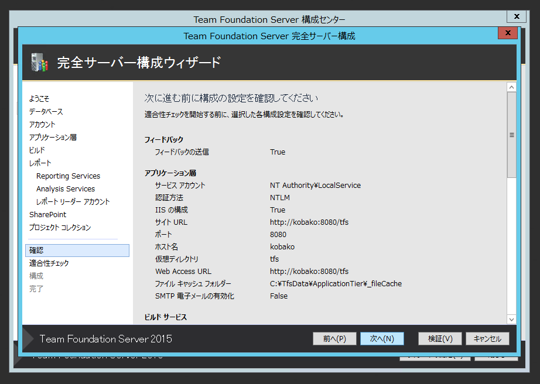Screen dimensions: 540x384
Task: Click the ファイル キャッシュ フォルダー label
Action: point(193,284)
